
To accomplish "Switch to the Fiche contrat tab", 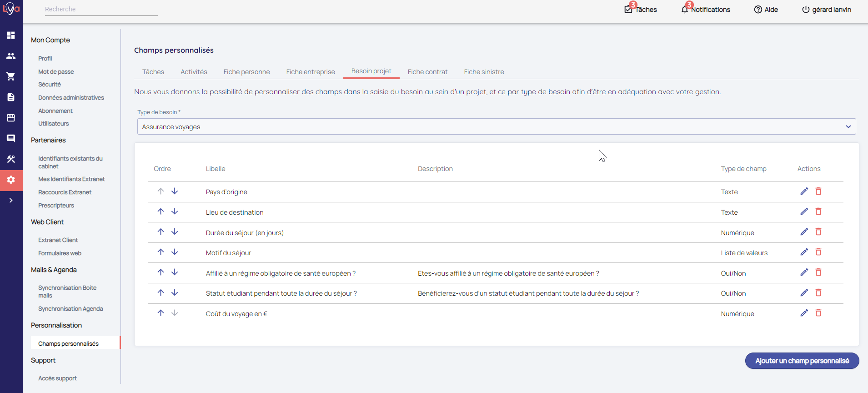I will point(427,72).
